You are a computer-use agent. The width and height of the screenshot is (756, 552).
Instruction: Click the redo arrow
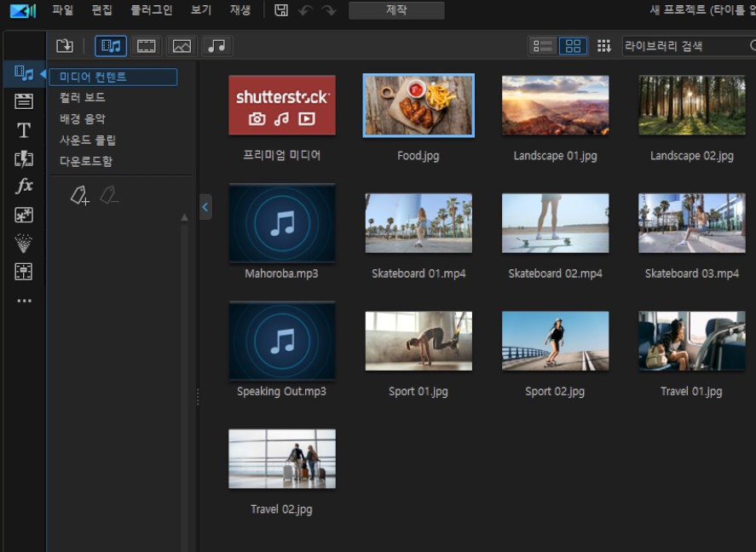click(x=329, y=10)
